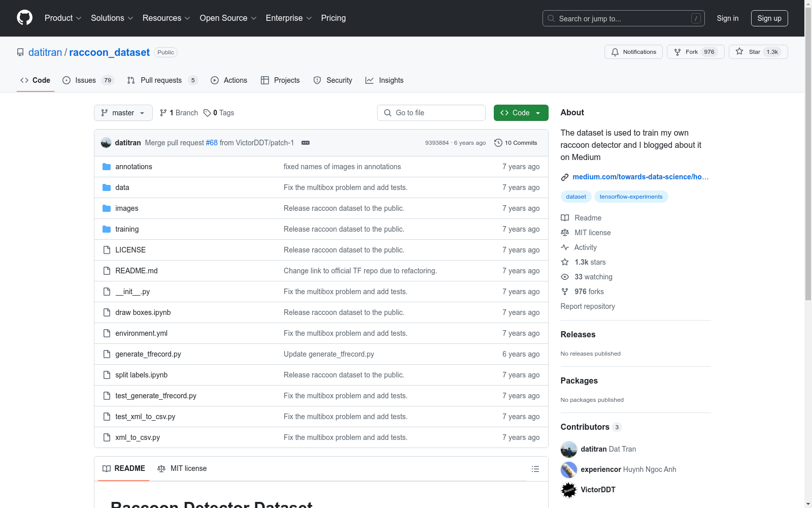The height and width of the screenshot is (508, 812).
Task: Open 'fixed names of images in annotations' commit
Action: click(x=342, y=167)
